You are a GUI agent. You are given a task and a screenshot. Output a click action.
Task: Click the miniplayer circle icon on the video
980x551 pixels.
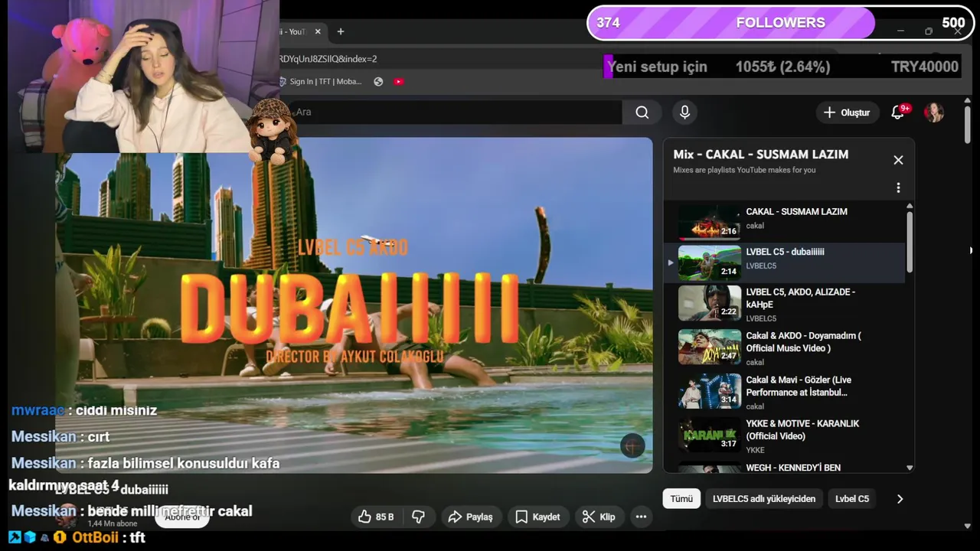(x=632, y=446)
